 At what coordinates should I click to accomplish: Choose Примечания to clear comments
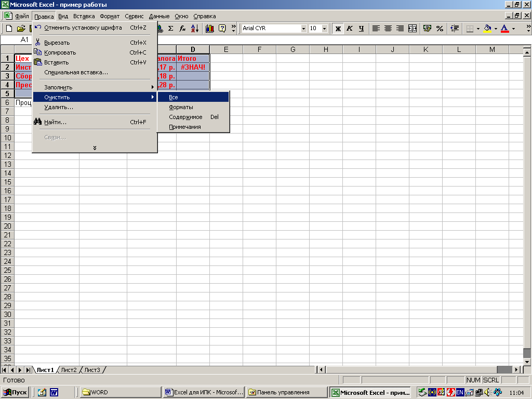click(193, 127)
